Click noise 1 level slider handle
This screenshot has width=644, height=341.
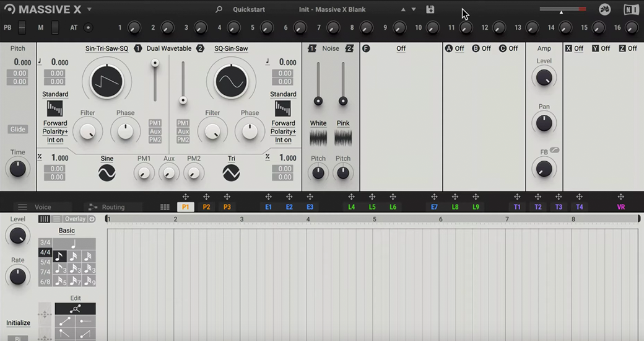tap(318, 101)
